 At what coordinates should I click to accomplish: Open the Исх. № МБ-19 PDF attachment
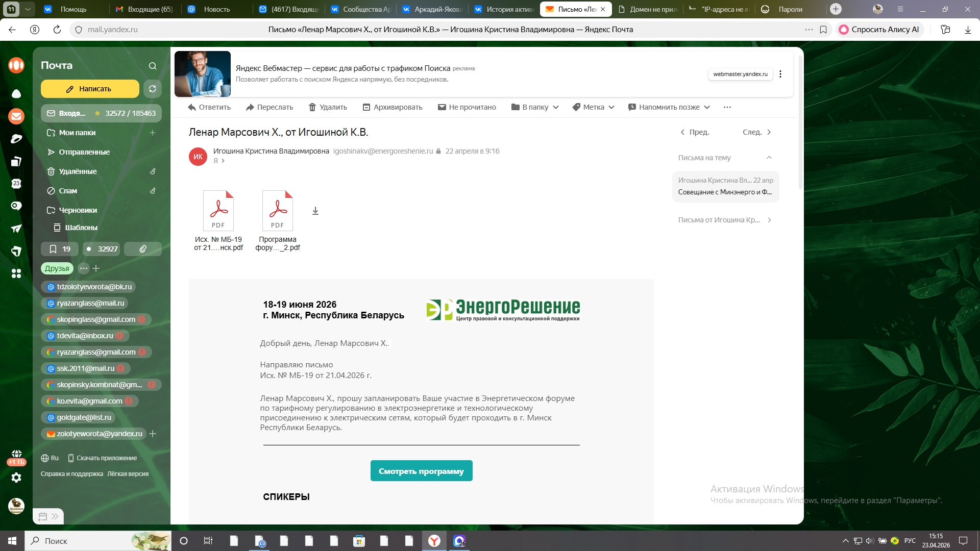click(x=218, y=211)
